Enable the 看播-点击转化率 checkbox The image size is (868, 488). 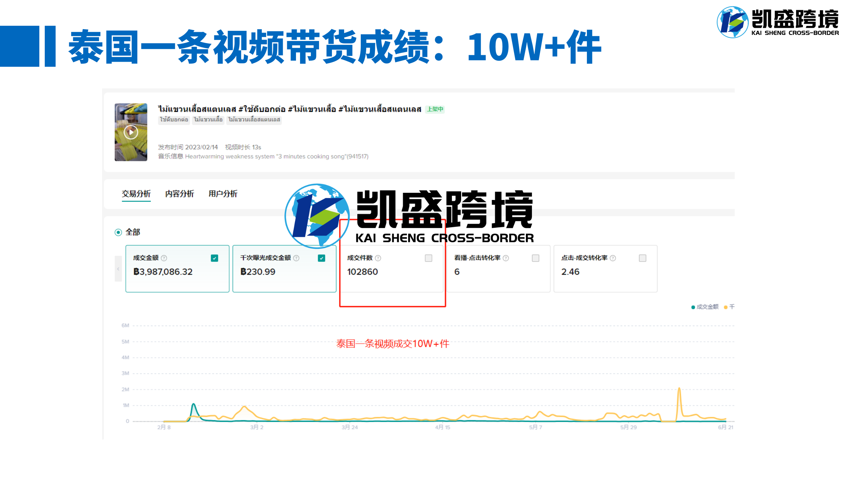pyautogui.click(x=536, y=258)
